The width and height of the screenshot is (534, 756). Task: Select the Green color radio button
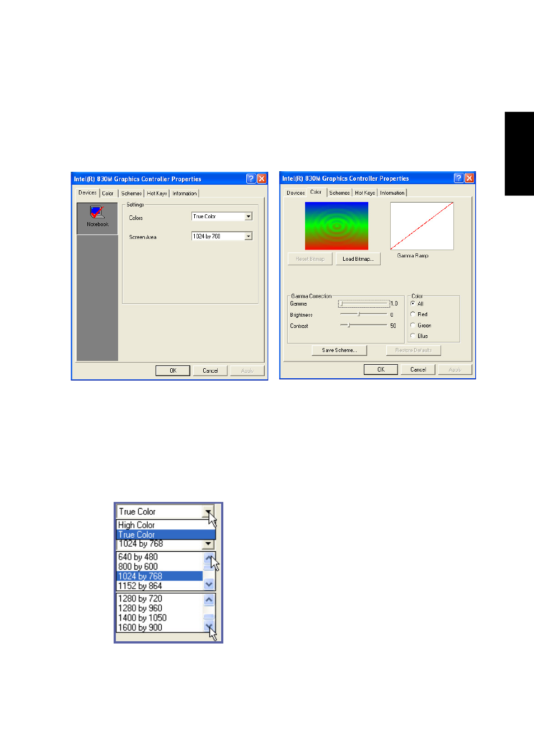click(413, 325)
